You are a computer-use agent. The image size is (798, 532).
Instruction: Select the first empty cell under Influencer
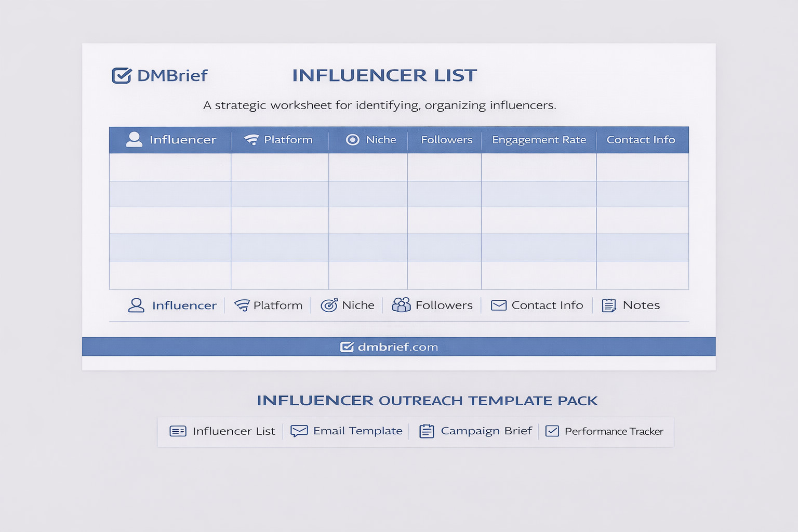tap(170, 167)
